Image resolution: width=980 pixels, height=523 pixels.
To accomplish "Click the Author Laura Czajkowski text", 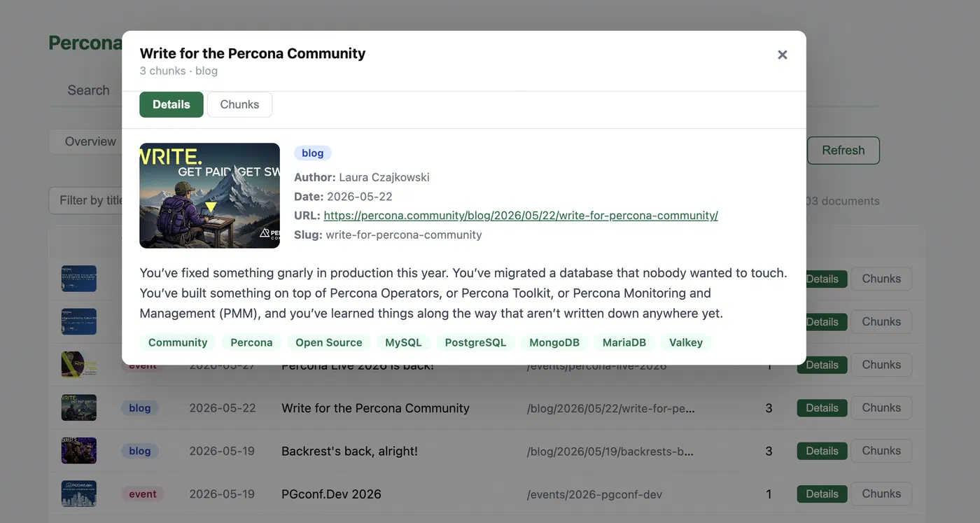I will pyautogui.click(x=362, y=177).
